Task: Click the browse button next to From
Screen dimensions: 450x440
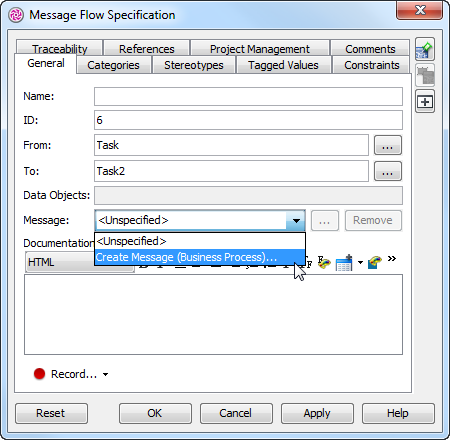Action: coord(388,145)
